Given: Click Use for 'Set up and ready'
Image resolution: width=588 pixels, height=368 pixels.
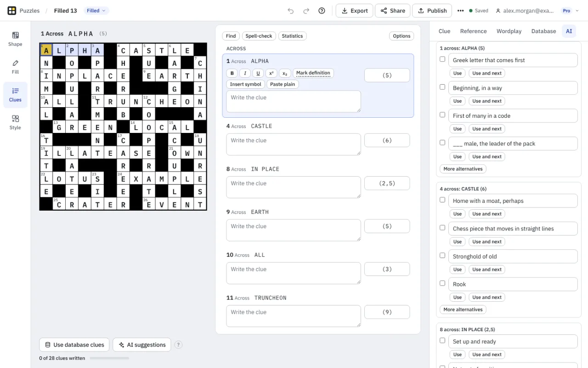Looking at the screenshot, I should click(458, 355).
